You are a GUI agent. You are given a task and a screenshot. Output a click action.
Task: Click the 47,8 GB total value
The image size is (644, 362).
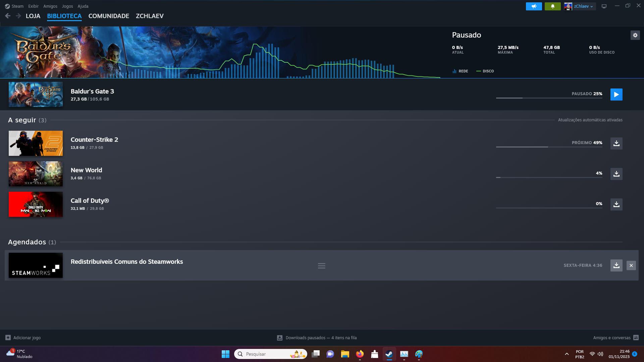(x=551, y=48)
